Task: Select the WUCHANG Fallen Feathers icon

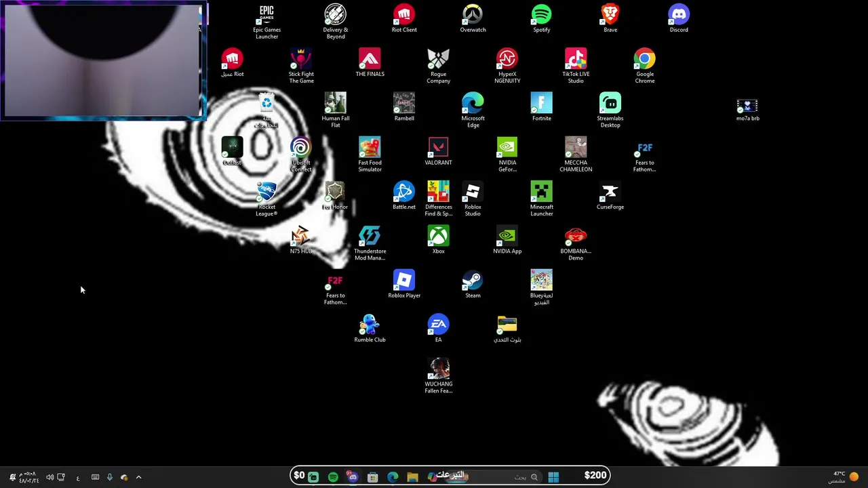Action: [x=438, y=375]
